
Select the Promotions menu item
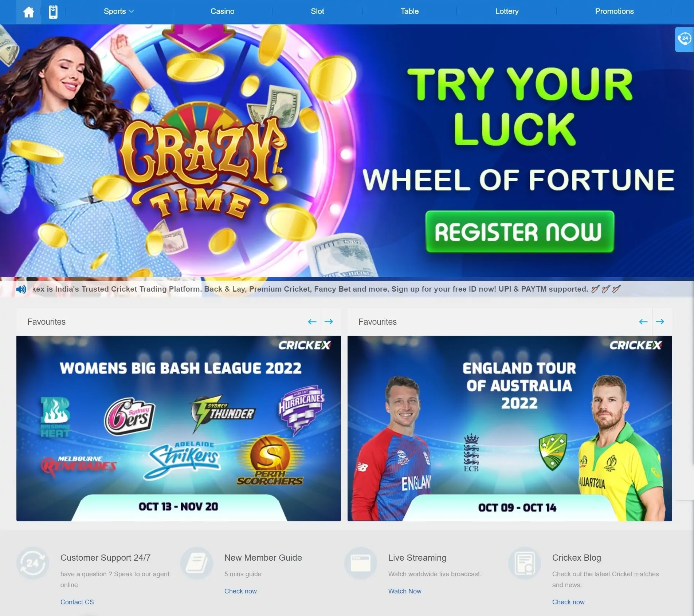point(614,11)
